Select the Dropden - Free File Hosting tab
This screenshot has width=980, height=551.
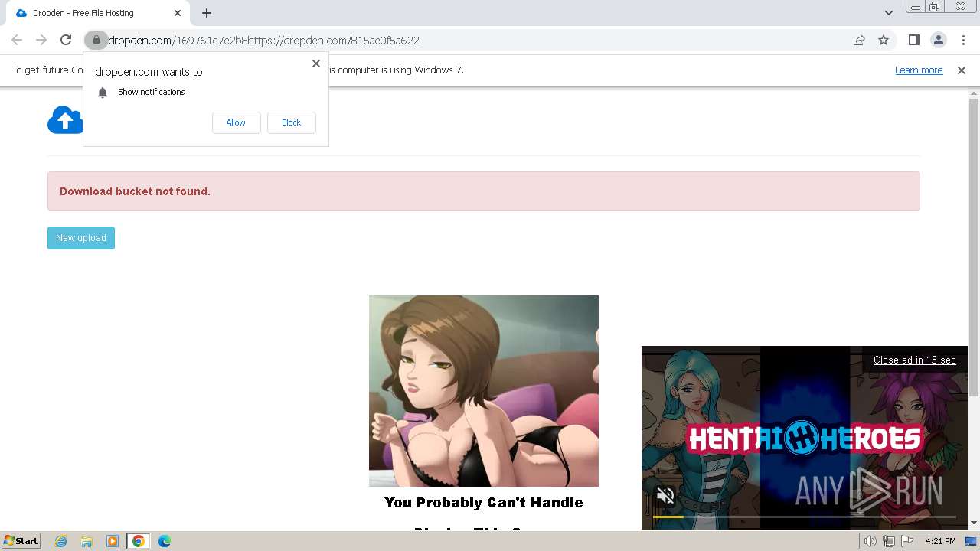pos(96,13)
